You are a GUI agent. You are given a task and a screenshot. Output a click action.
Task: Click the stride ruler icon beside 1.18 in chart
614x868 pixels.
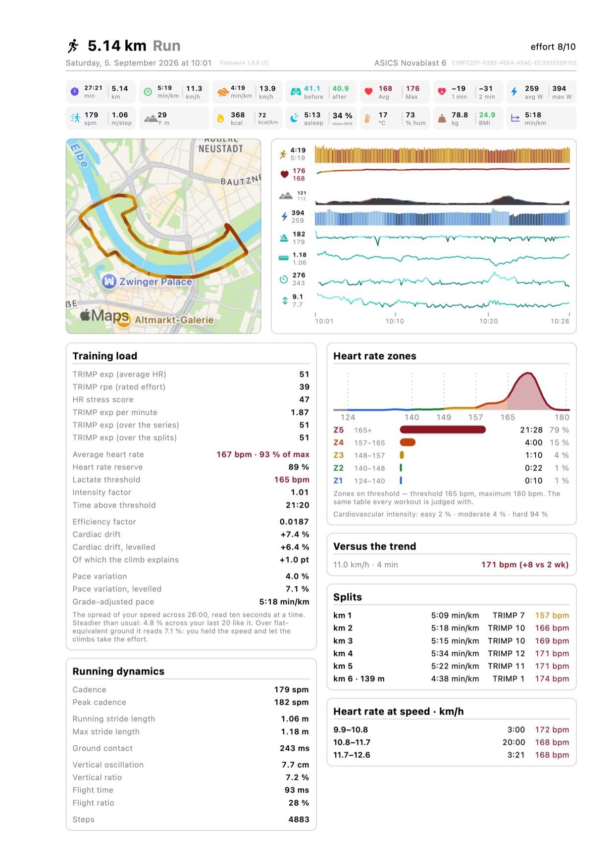tap(284, 258)
